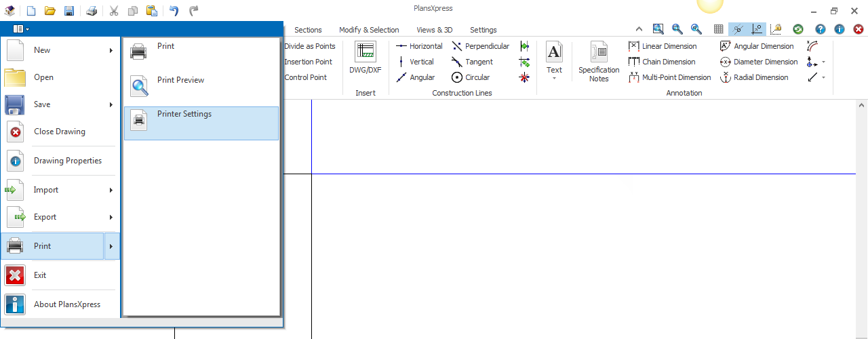Click the zoom extents magnifier icon
The image size is (868, 339).
658,29
